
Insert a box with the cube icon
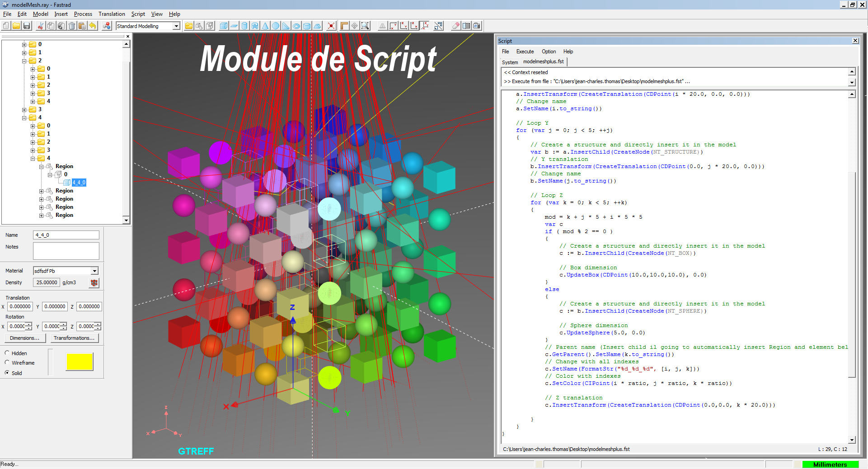click(224, 26)
